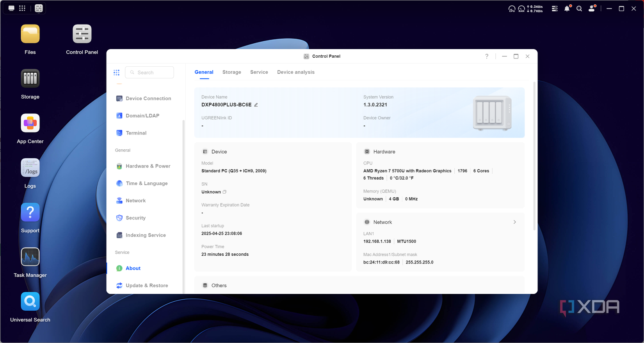Click the Control Panel search field

coord(149,72)
